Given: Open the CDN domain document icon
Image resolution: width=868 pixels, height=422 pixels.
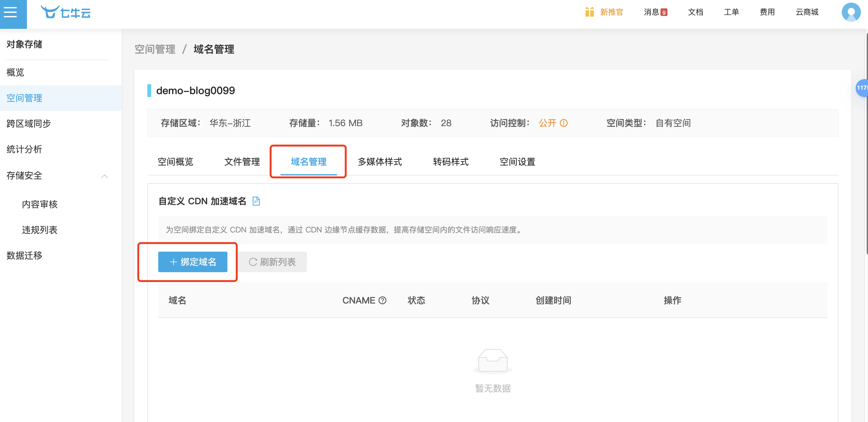Looking at the screenshot, I should pyautogui.click(x=256, y=201).
